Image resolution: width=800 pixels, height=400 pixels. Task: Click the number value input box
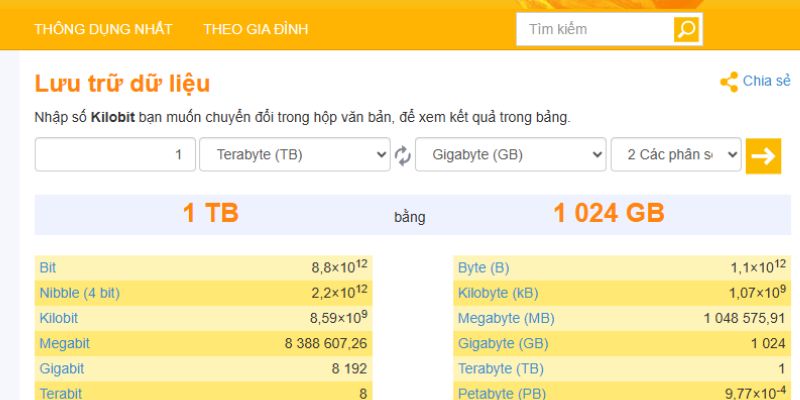click(114, 155)
